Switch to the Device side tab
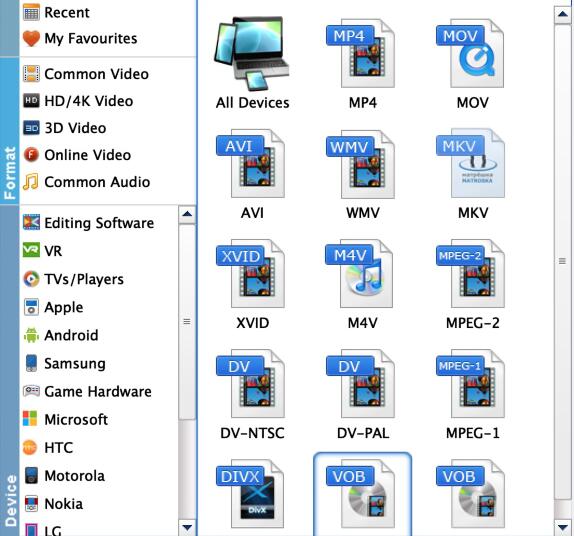This screenshot has height=536, width=574. 10,371
